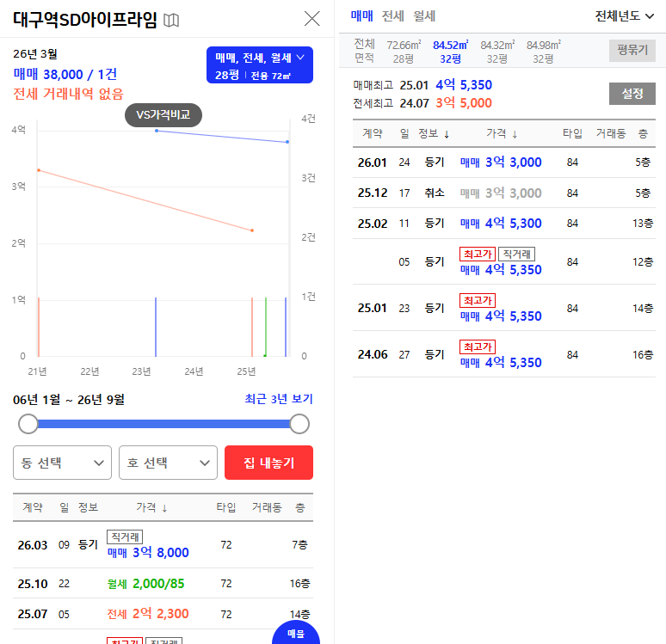Click the 직거래 tag on 12층 row

pos(516,255)
